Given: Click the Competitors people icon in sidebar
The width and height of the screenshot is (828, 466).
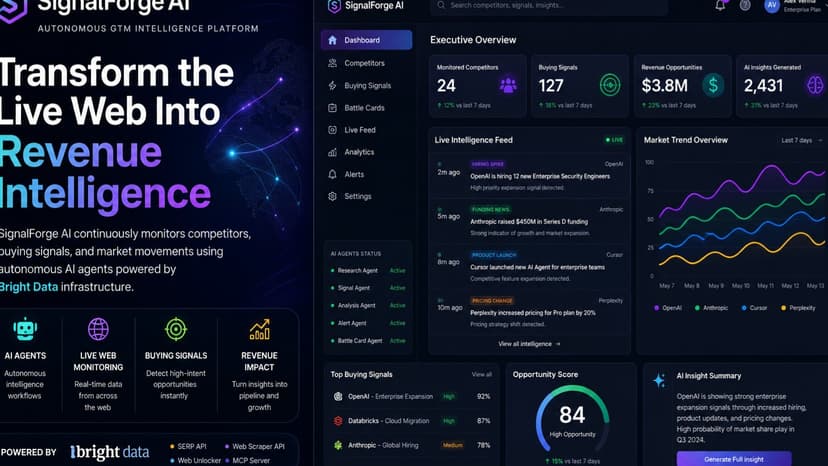Looking at the screenshot, I should tap(332, 63).
